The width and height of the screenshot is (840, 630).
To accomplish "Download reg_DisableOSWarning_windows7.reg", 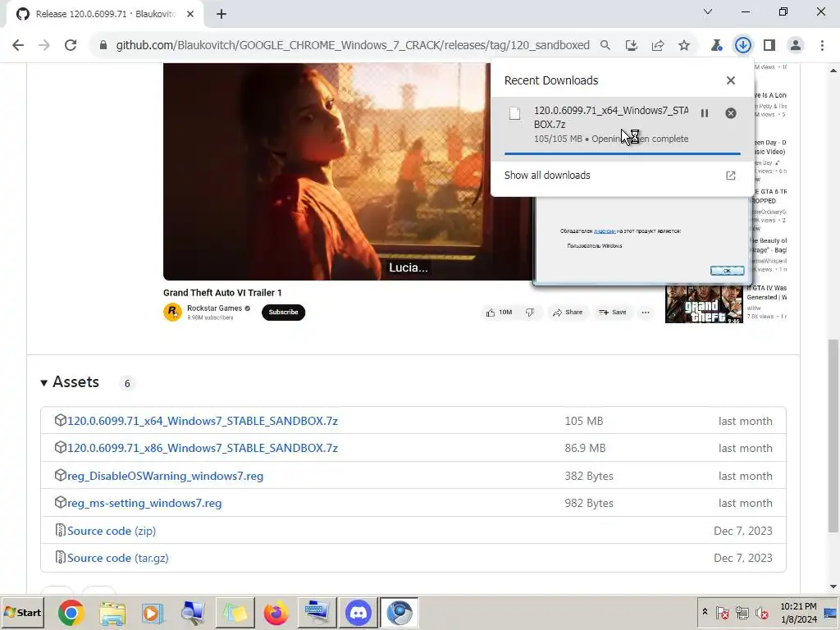I will [x=165, y=476].
